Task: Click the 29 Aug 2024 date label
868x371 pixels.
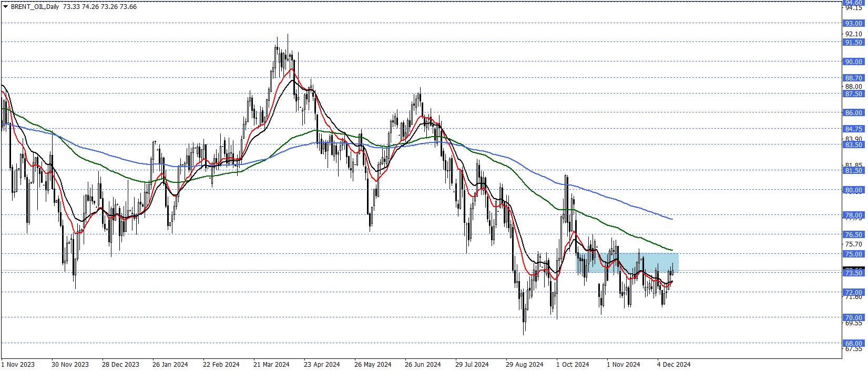Action: tap(524, 364)
